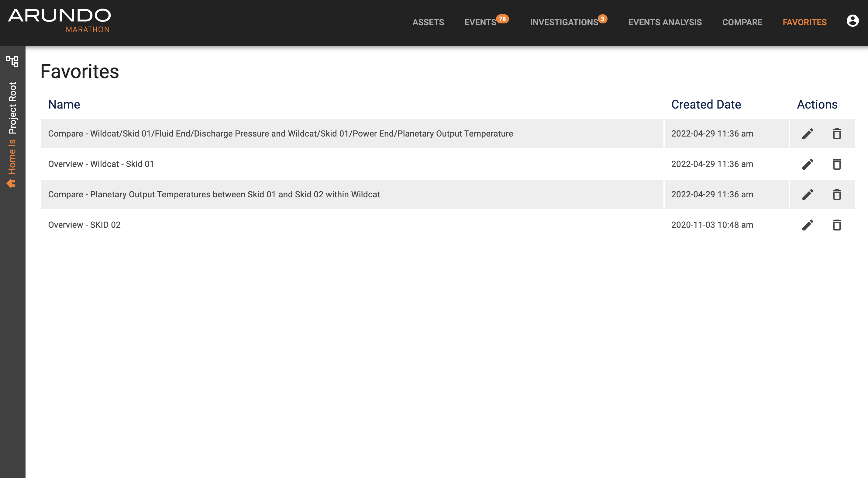Edit the first Compare Discharge Pressure favorite
Viewport: 868px width, 478px height.
(x=808, y=134)
